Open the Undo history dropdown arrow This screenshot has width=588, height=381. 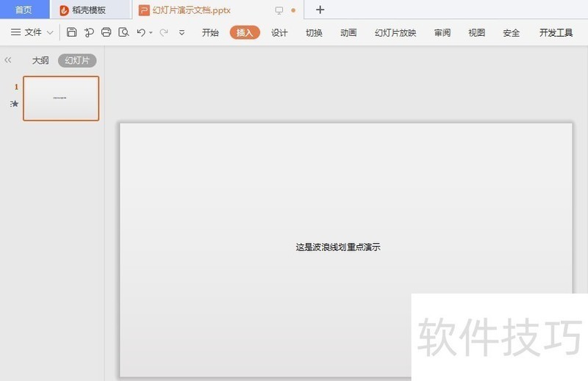pos(151,32)
